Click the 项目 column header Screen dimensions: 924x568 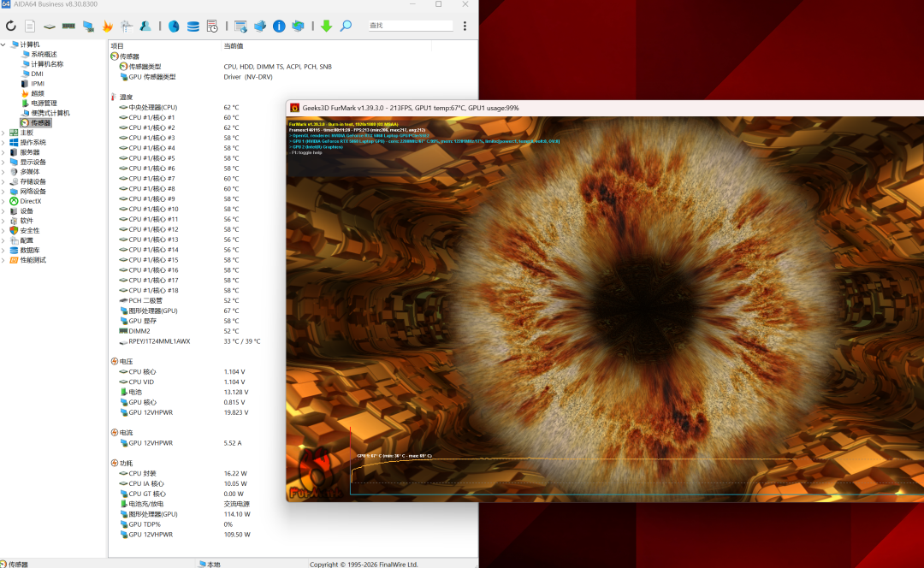coord(117,46)
